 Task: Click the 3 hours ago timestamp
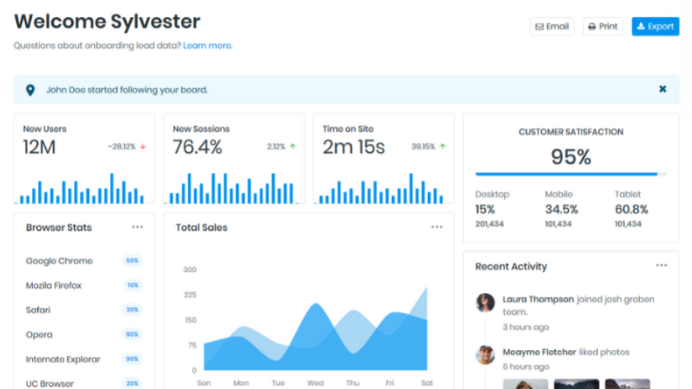click(526, 327)
